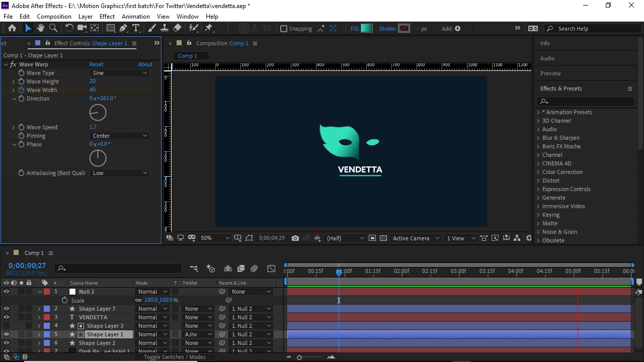Select the Puppet Pin tool
644x362 pixels.
pos(209,28)
